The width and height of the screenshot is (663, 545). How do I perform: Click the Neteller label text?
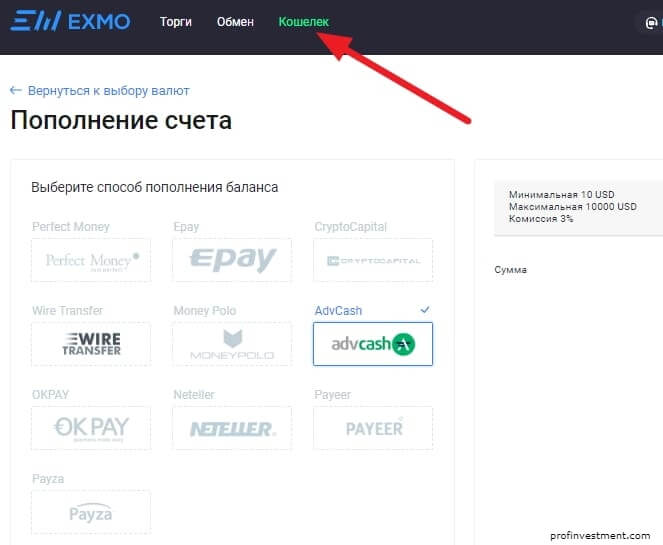(x=194, y=394)
